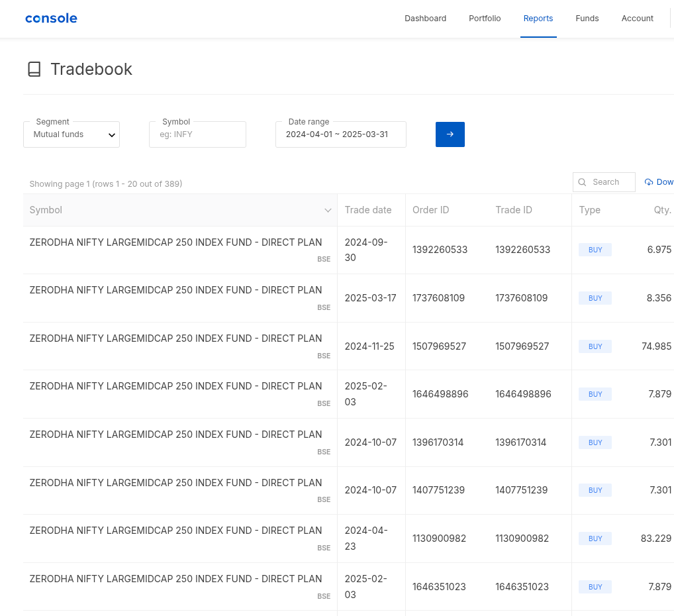This screenshot has height=616, width=674.
Task: Click Trade ID 1646351023
Action: tap(522, 587)
